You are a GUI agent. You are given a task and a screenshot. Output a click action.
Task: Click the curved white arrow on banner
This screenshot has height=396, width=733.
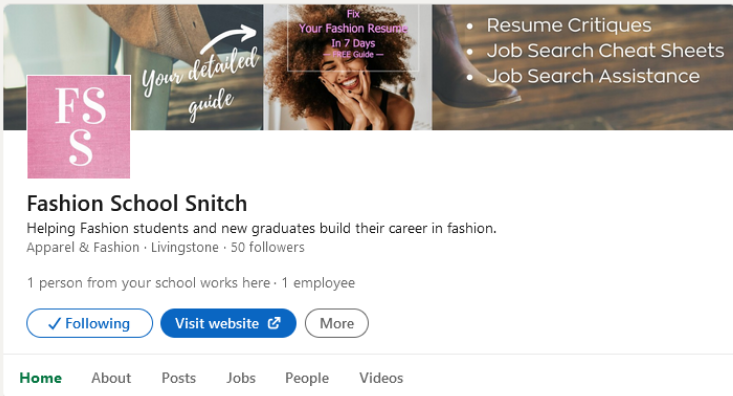coord(229,38)
